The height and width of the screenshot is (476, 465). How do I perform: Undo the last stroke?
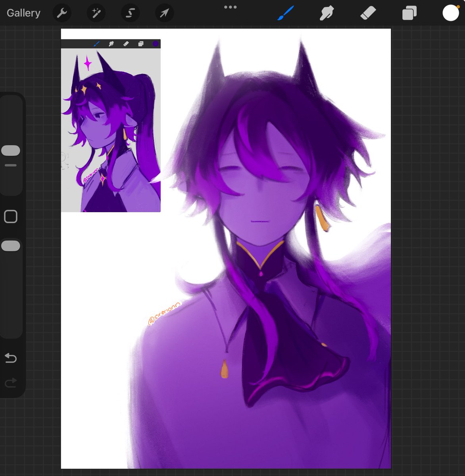(11, 358)
